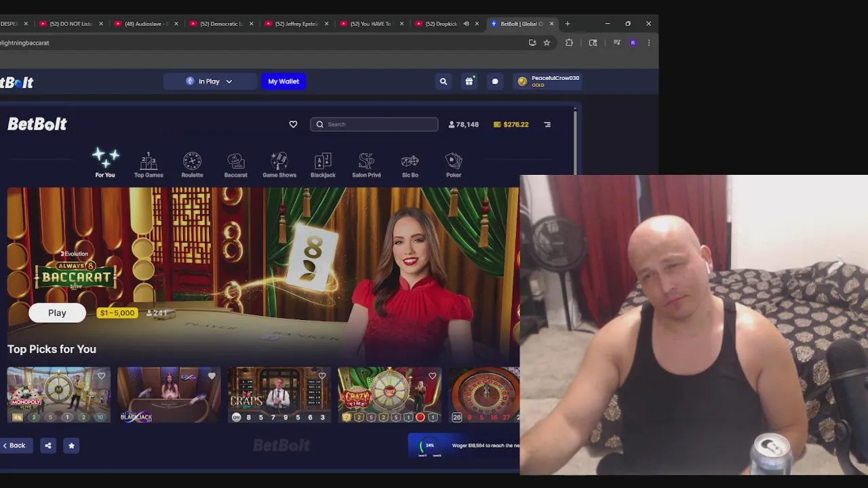Open the browser extensions puzzle icon
This screenshot has height=488, width=868.
[569, 43]
